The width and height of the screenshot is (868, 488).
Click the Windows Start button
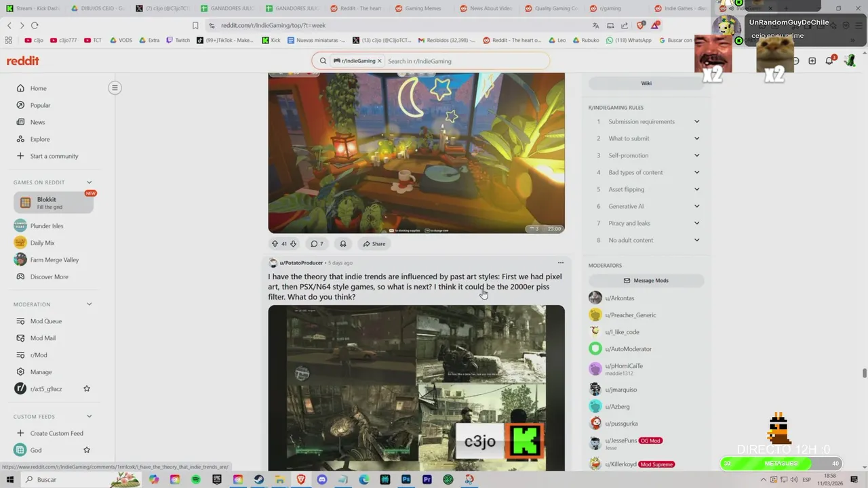point(9,479)
